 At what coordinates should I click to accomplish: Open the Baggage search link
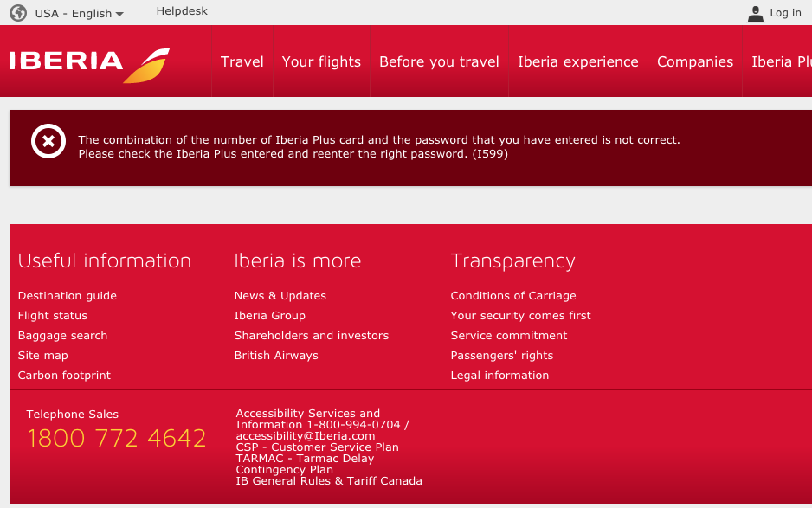click(62, 336)
